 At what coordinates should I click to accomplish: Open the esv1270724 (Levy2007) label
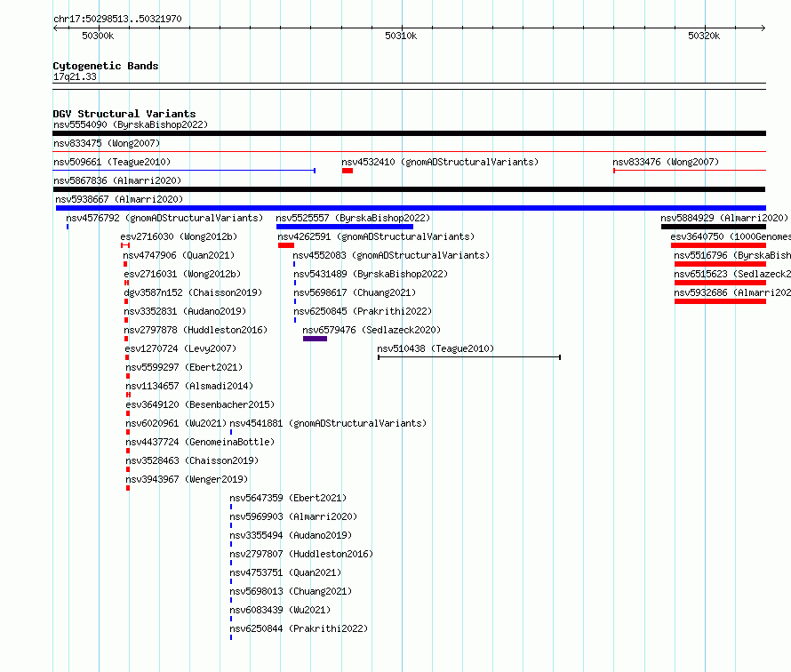[x=180, y=348]
